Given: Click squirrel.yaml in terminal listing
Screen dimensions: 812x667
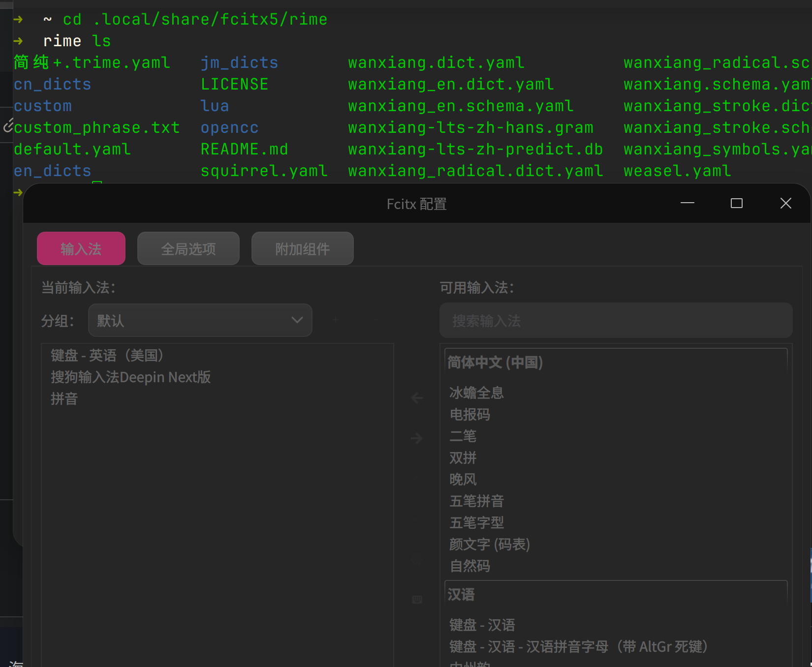Looking at the screenshot, I should [264, 171].
